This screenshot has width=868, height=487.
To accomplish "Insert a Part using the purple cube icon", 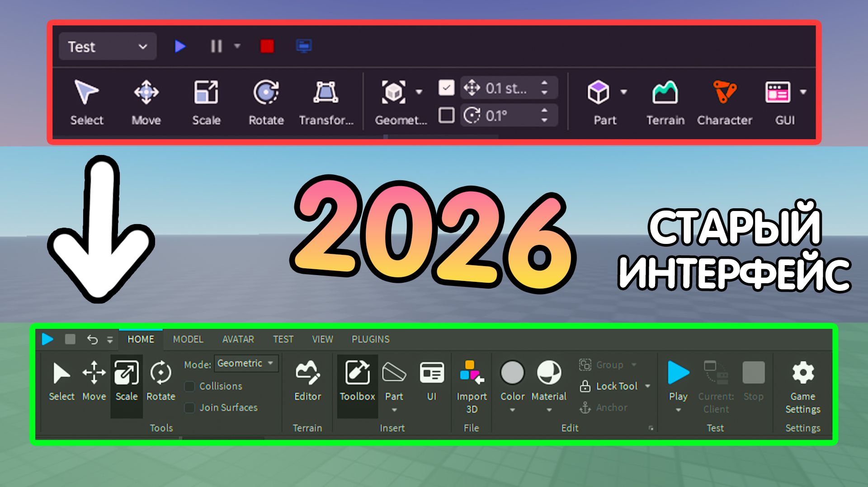I will [x=599, y=92].
